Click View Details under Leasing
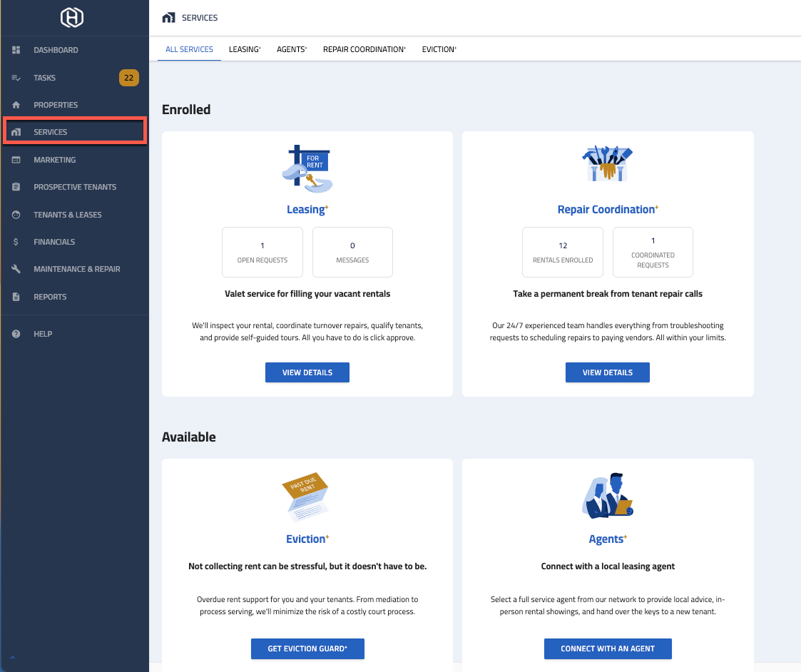Viewport: 801px width, 672px height. pyautogui.click(x=307, y=372)
